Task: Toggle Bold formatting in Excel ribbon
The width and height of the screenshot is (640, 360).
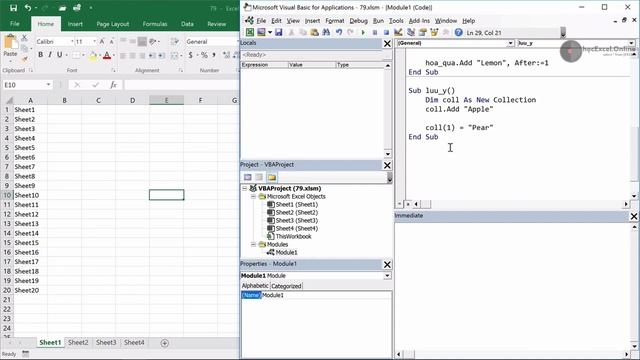Action: click(40, 55)
